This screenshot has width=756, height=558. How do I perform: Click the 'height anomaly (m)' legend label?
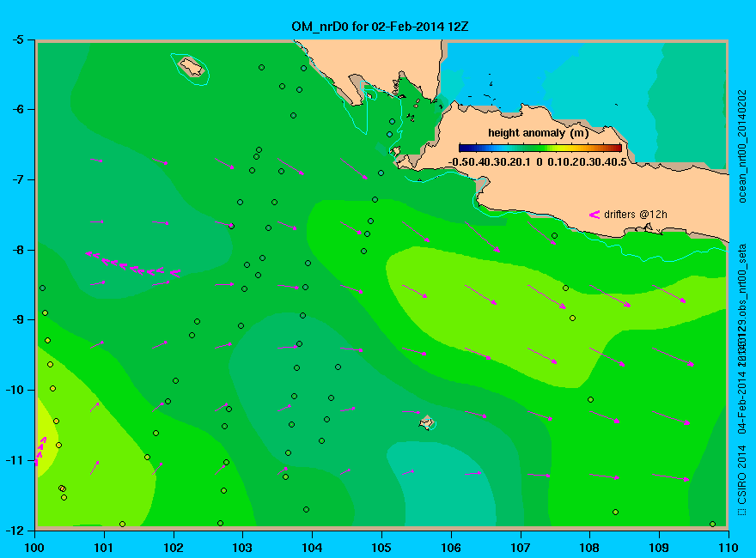click(538, 132)
